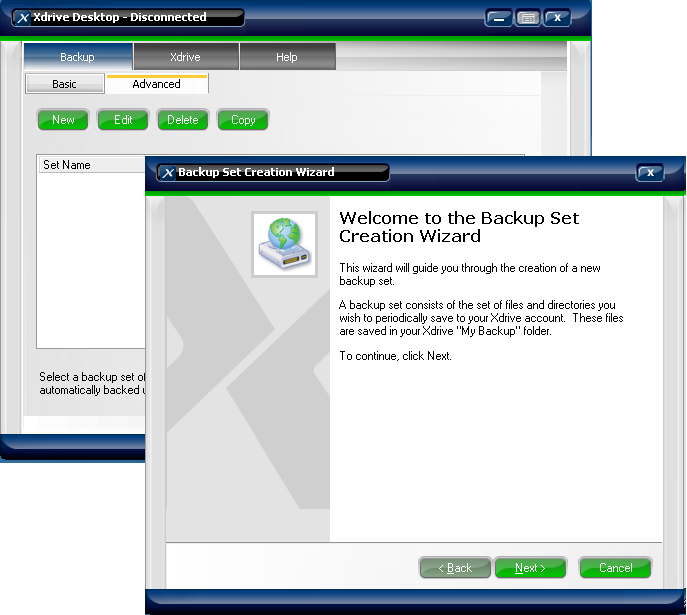This screenshot has width=687, height=615.
Task: Click the Back button in the wizard
Action: (x=455, y=568)
